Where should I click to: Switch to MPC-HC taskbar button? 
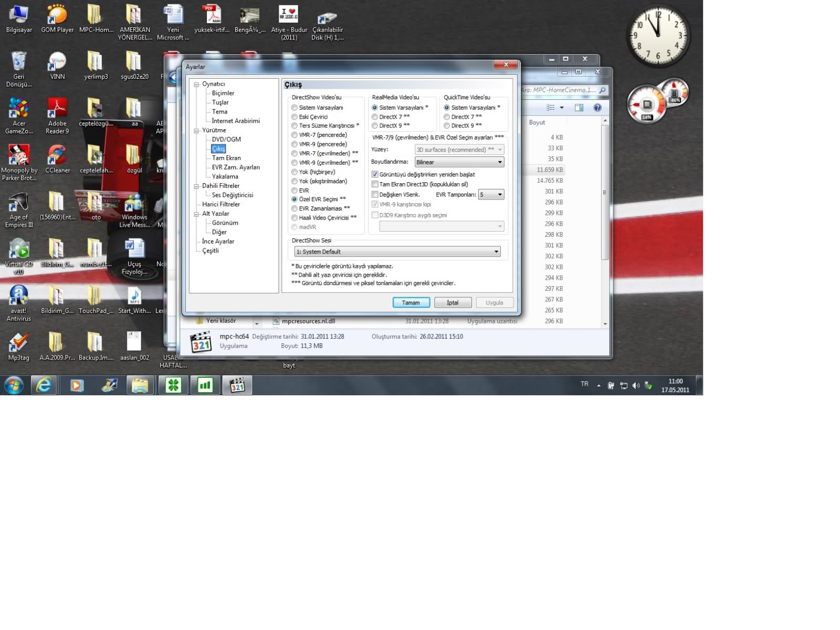coord(237,385)
